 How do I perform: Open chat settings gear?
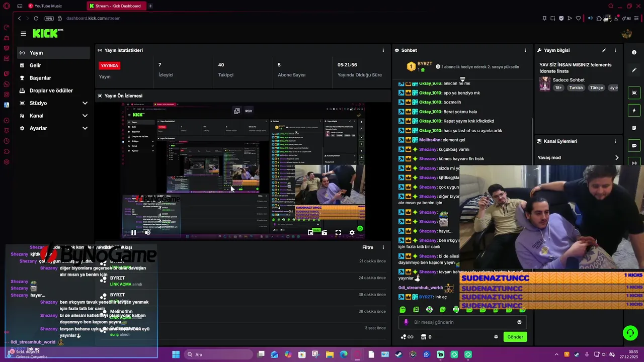click(x=496, y=337)
